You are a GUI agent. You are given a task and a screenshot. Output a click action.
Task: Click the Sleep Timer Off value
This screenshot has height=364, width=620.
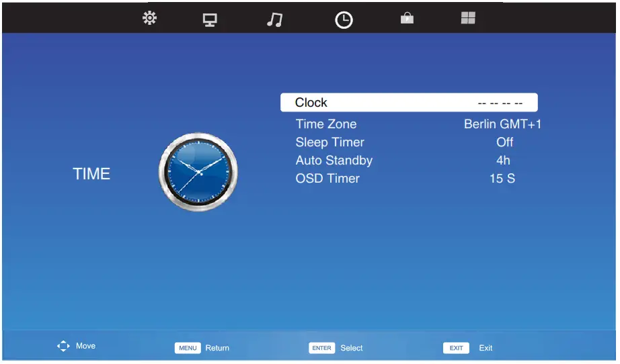click(x=504, y=142)
